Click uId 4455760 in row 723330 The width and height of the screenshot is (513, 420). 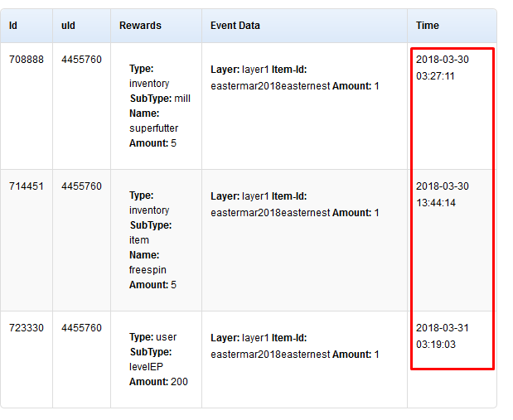tap(81, 328)
